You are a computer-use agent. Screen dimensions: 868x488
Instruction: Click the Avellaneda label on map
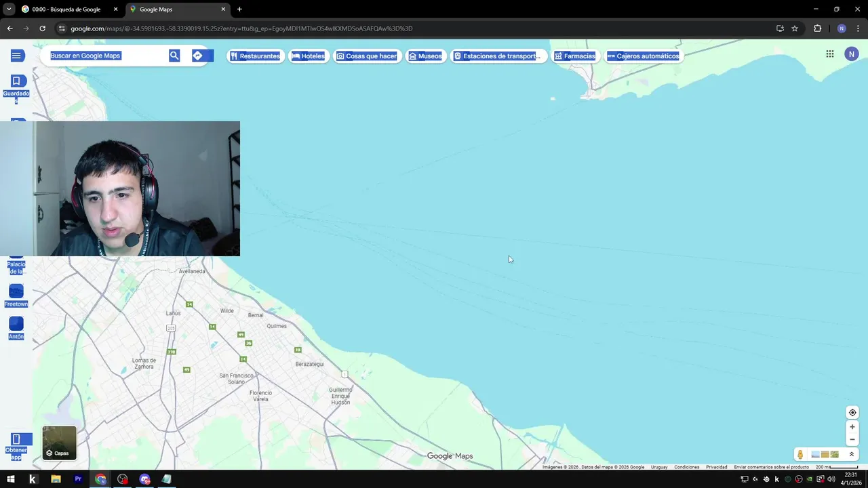(192, 271)
